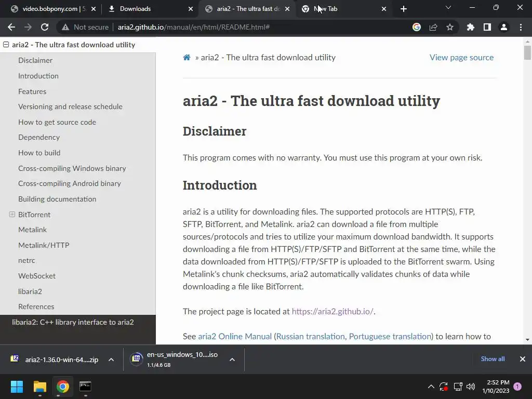Reload the aria2 manual page
This screenshot has width=532, height=399.
point(45,27)
